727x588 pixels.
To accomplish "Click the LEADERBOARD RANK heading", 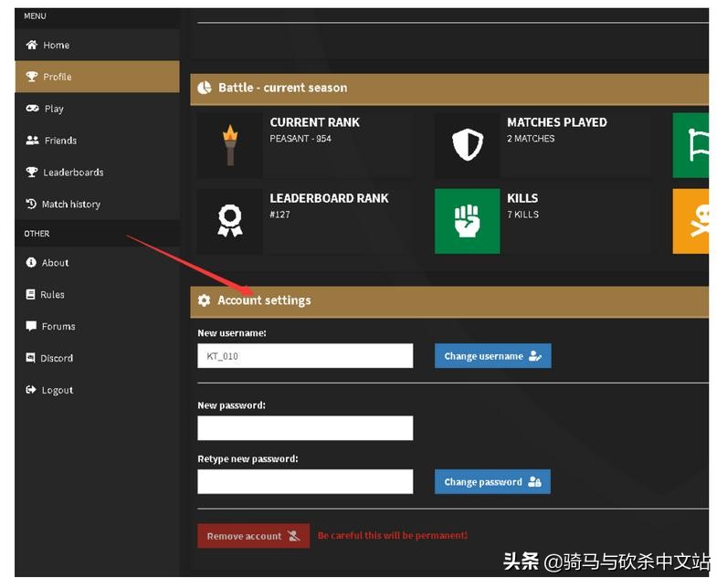I will point(329,198).
